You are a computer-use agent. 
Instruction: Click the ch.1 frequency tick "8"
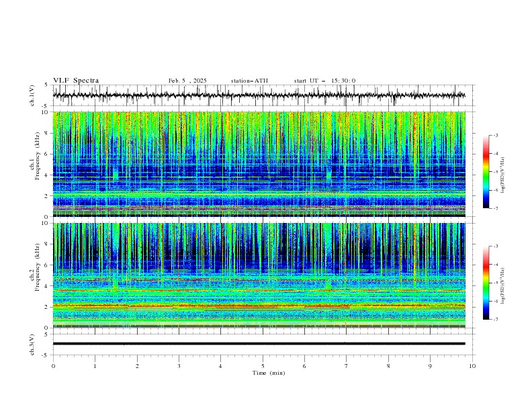click(x=47, y=133)
